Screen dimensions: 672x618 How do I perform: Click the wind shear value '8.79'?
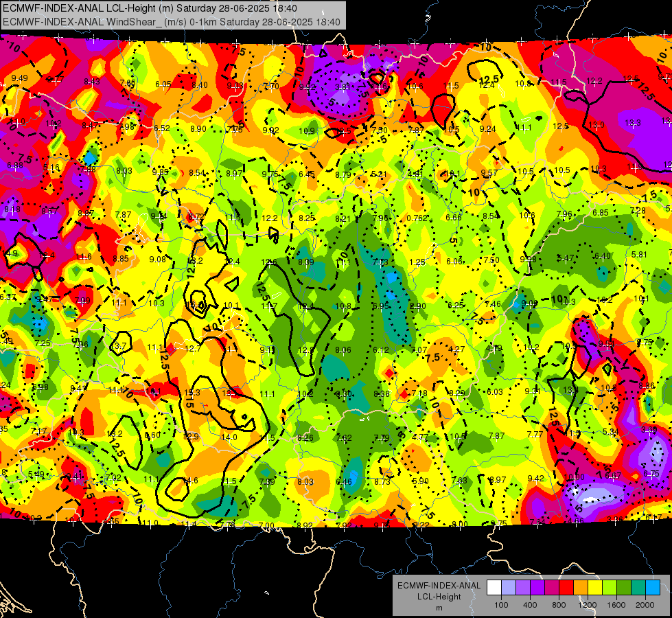[x=343, y=175]
